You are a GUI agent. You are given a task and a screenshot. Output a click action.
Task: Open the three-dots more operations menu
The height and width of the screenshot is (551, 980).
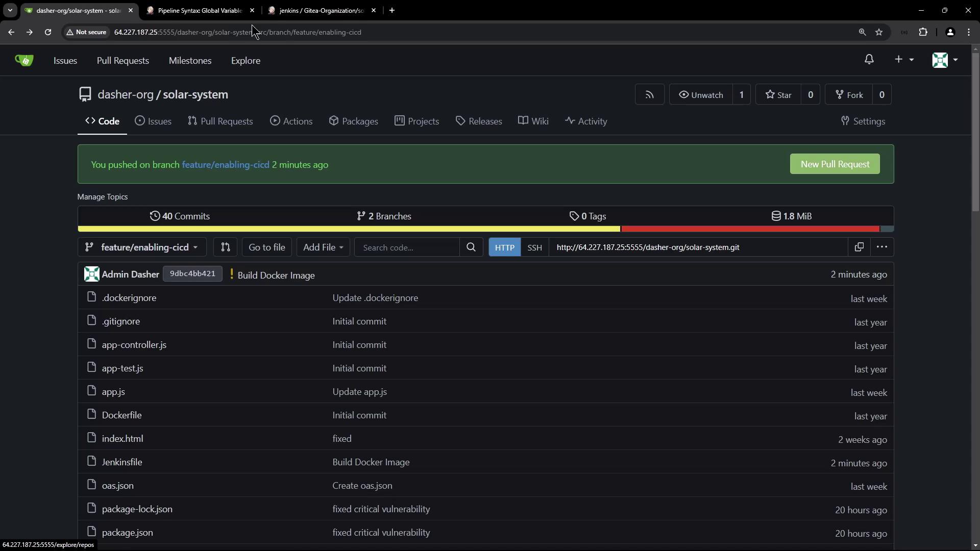881,247
